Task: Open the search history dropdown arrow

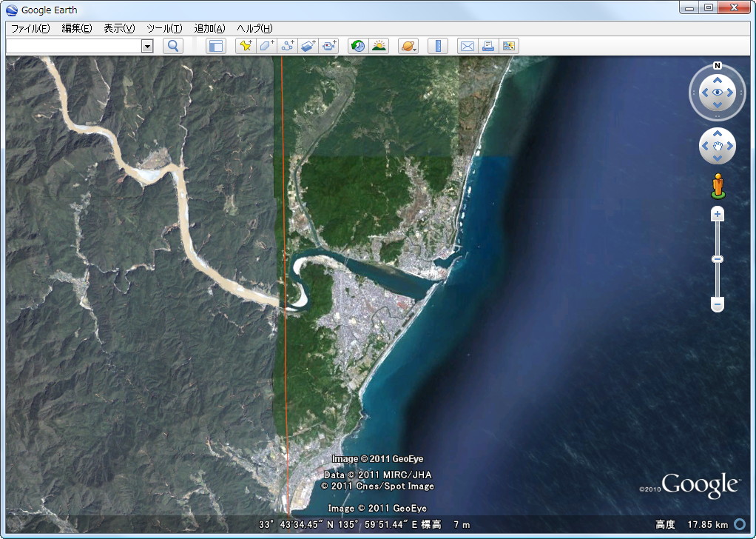Action: [147, 47]
